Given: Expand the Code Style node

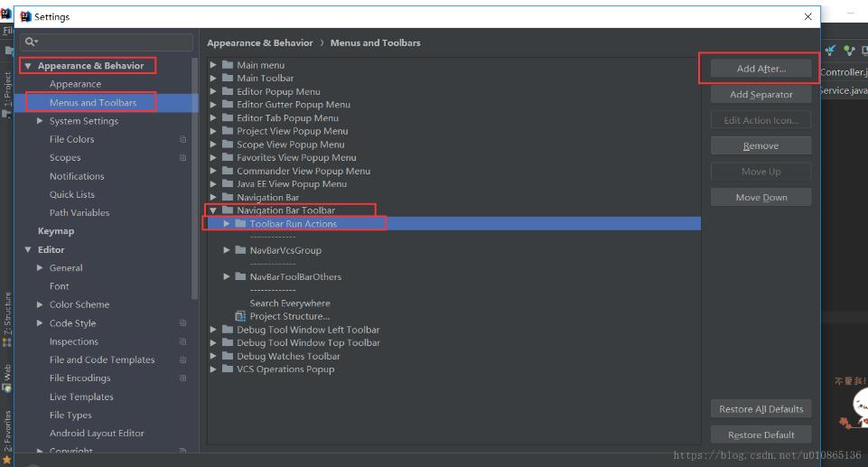Looking at the screenshot, I should [x=40, y=323].
